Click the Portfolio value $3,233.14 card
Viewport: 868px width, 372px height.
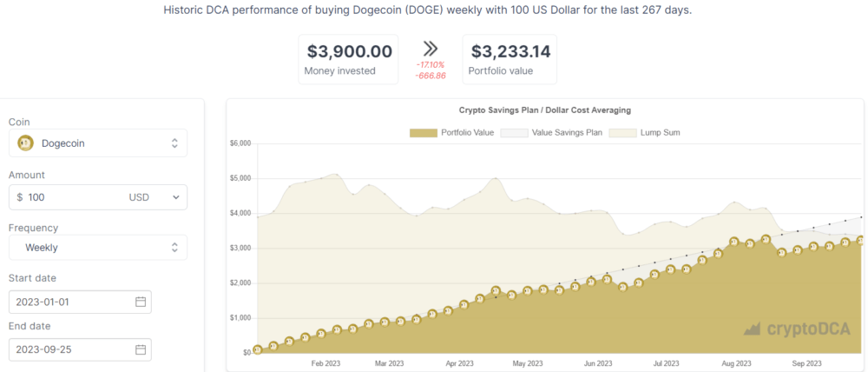(510, 59)
